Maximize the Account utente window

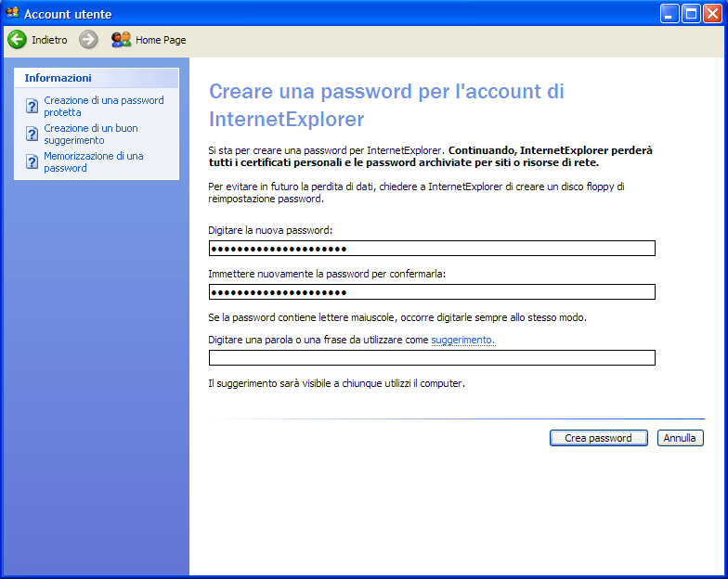coord(691,14)
